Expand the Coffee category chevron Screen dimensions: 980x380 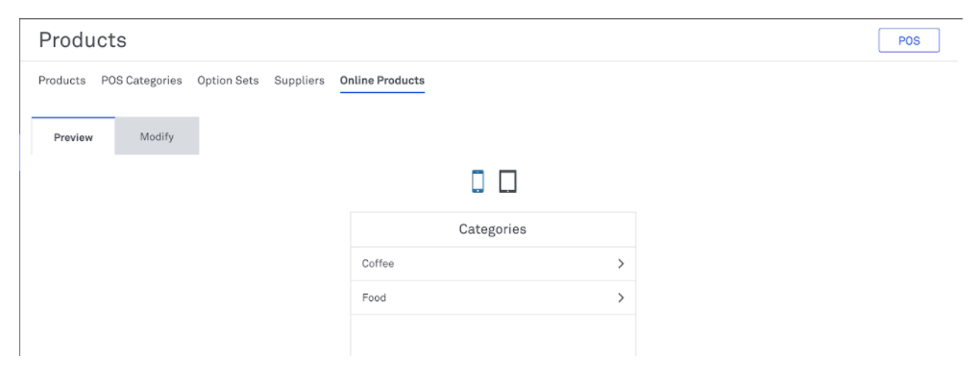[x=621, y=264]
